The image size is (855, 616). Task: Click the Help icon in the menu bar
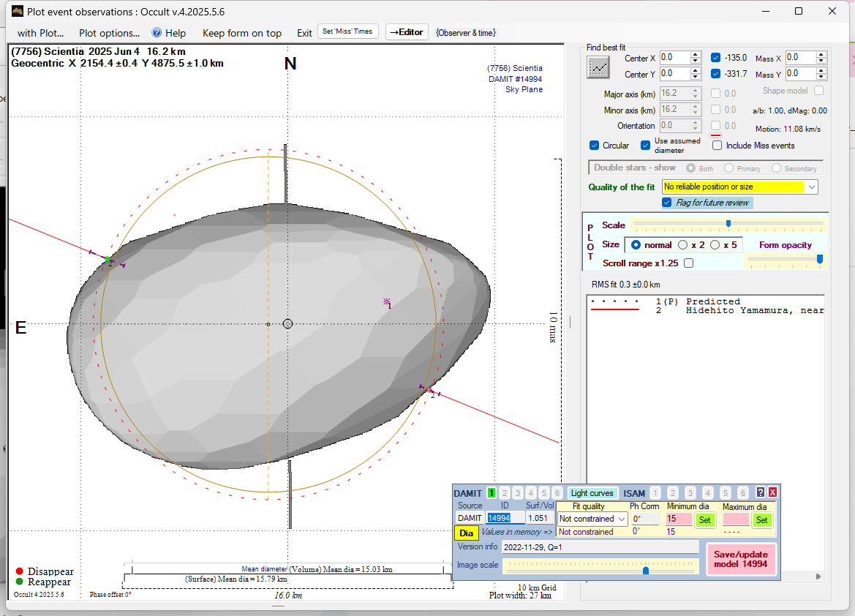pos(157,33)
